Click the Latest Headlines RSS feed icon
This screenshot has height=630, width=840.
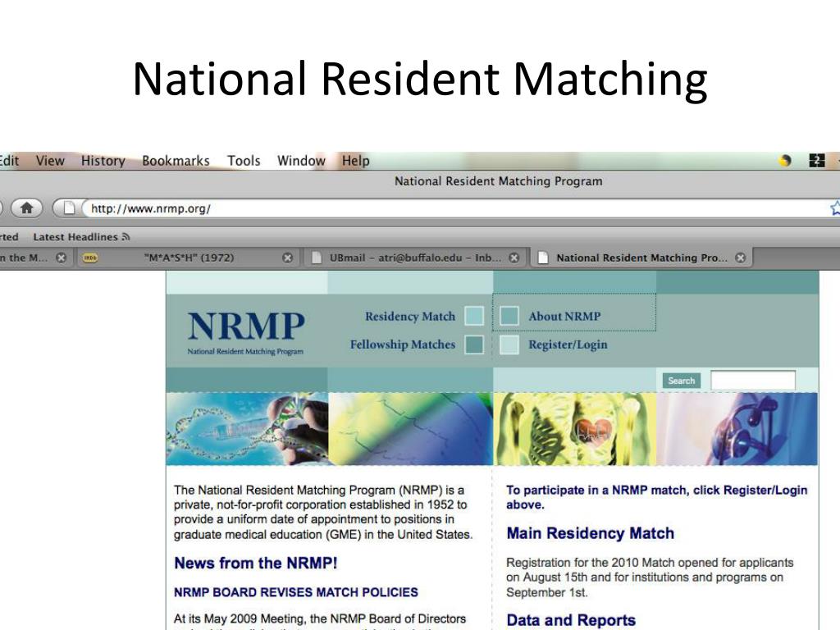point(126,237)
